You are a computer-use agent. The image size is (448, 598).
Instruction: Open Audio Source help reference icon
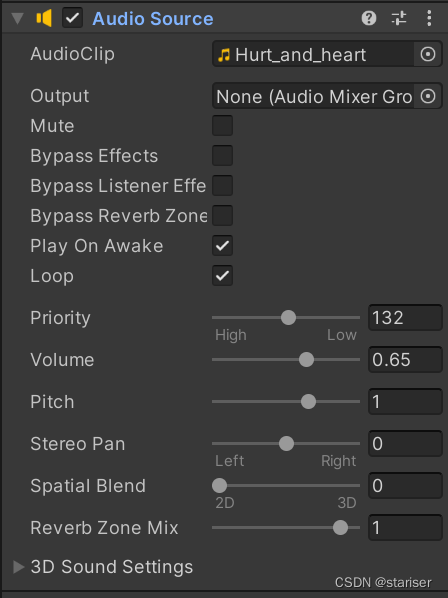369,18
